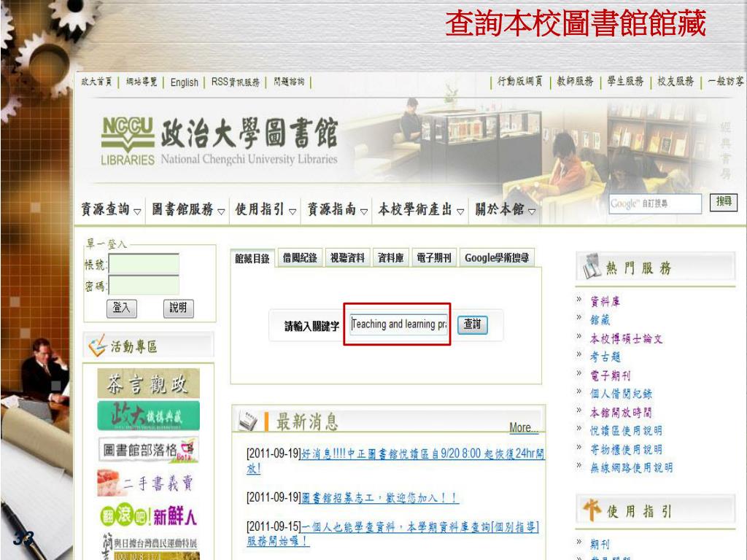Open the 悅讀區使用說明 link
This screenshot has width=747, height=560.
tap(626, 431)
